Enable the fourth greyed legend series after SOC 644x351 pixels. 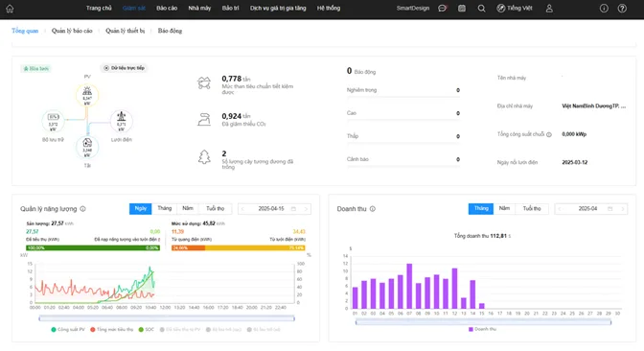point(180,330)
